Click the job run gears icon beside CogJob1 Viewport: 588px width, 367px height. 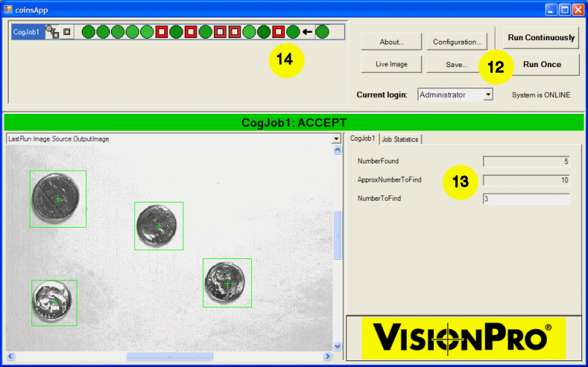pyautogui.click(x=53, y=31)
